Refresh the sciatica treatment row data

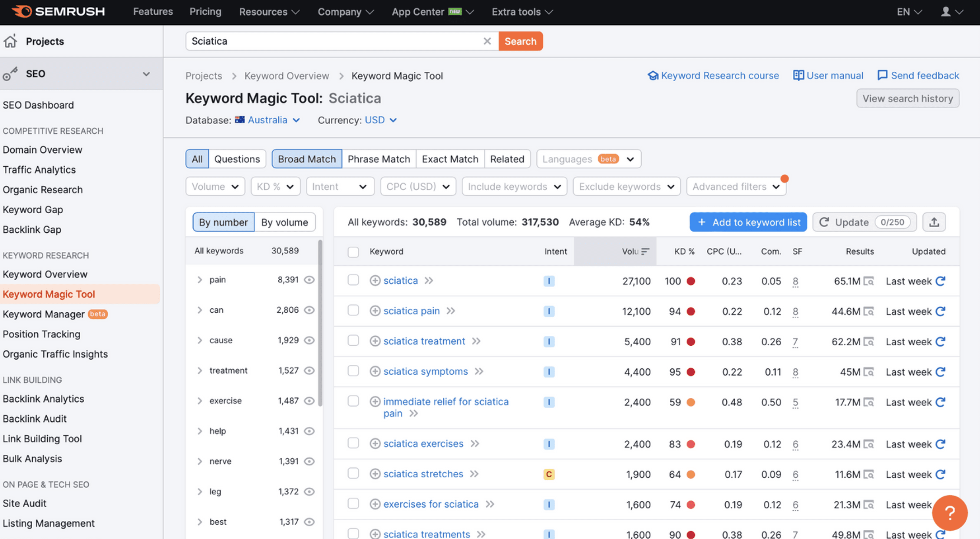point(941,341)
